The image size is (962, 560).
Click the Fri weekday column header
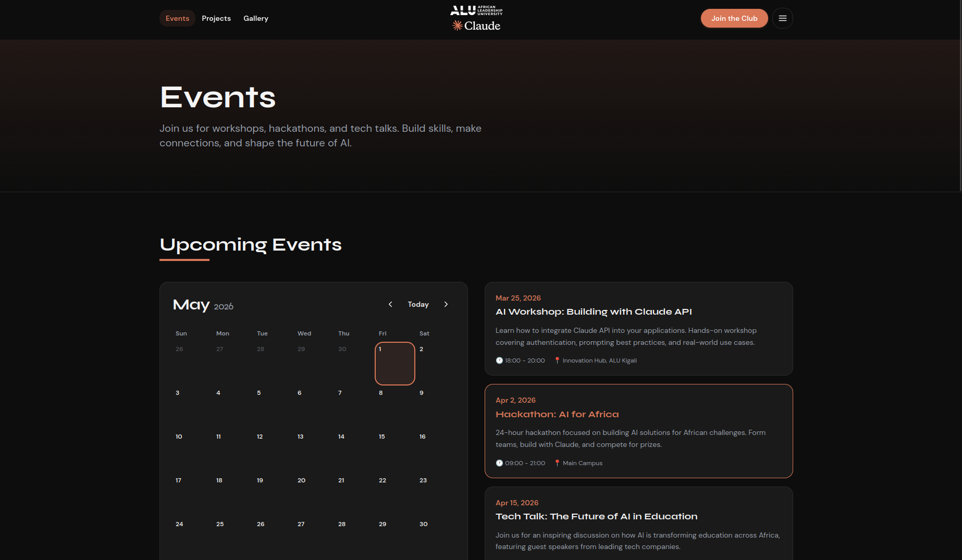(383, 333)
